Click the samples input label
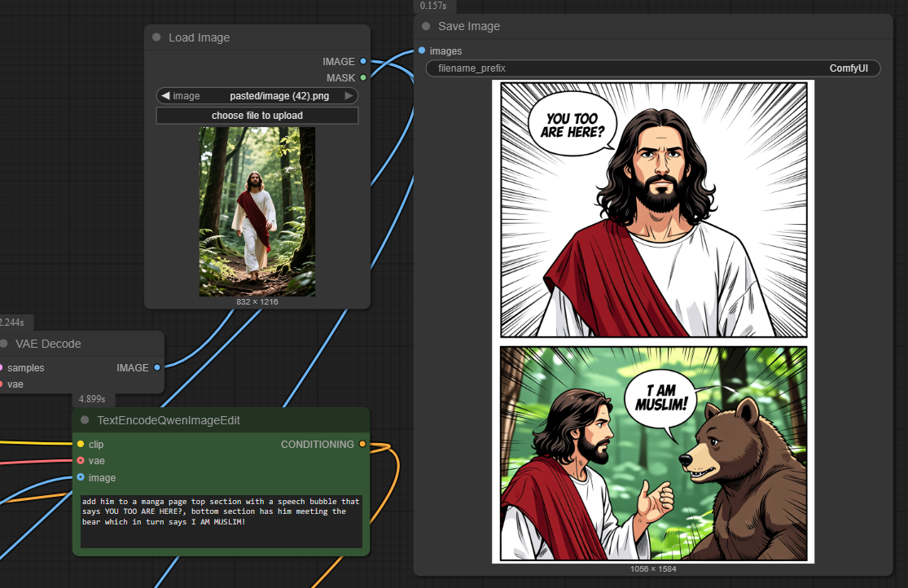This screenshot has width=908, height=588. pos(25,368)
